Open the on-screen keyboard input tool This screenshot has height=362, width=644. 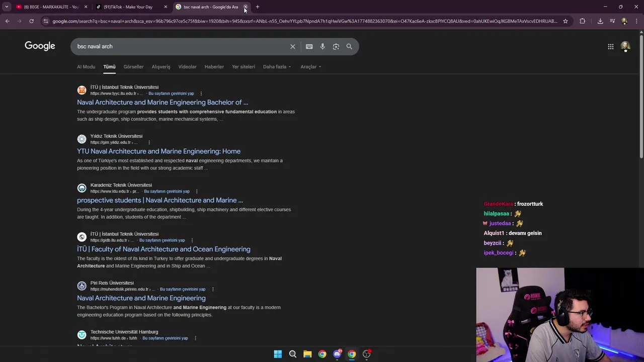(x=309, y=46)
